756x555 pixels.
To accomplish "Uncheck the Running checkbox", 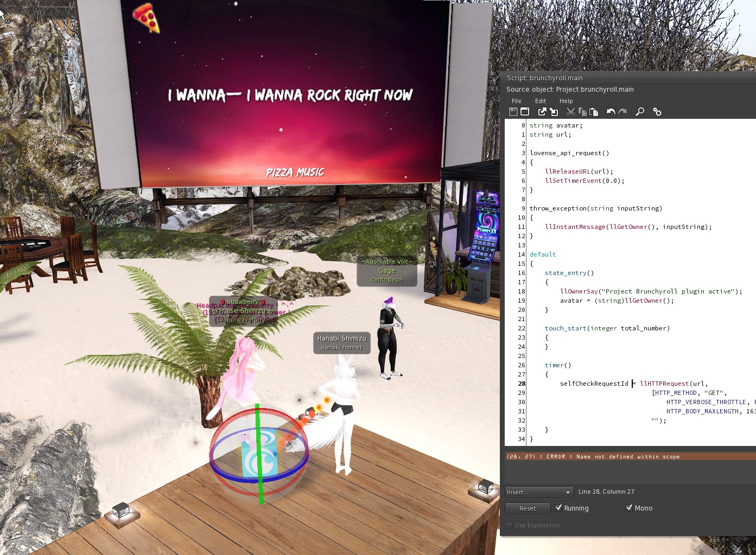I will point(558,508).
